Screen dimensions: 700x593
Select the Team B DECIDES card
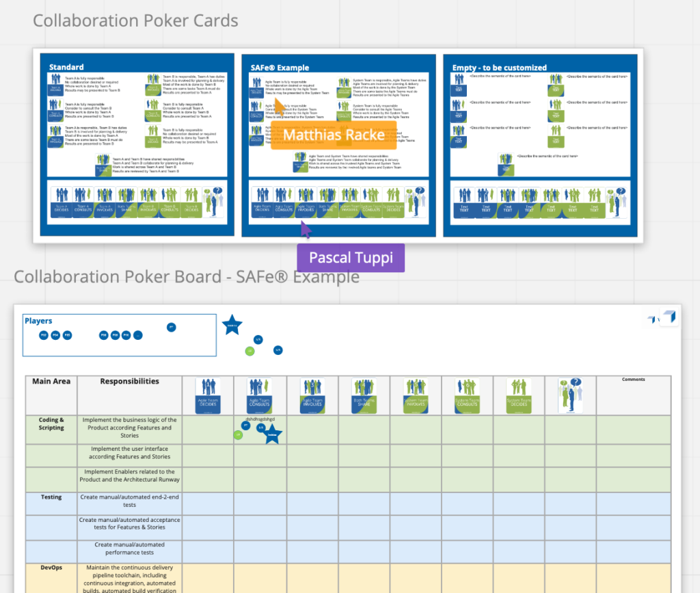point(191,202)
